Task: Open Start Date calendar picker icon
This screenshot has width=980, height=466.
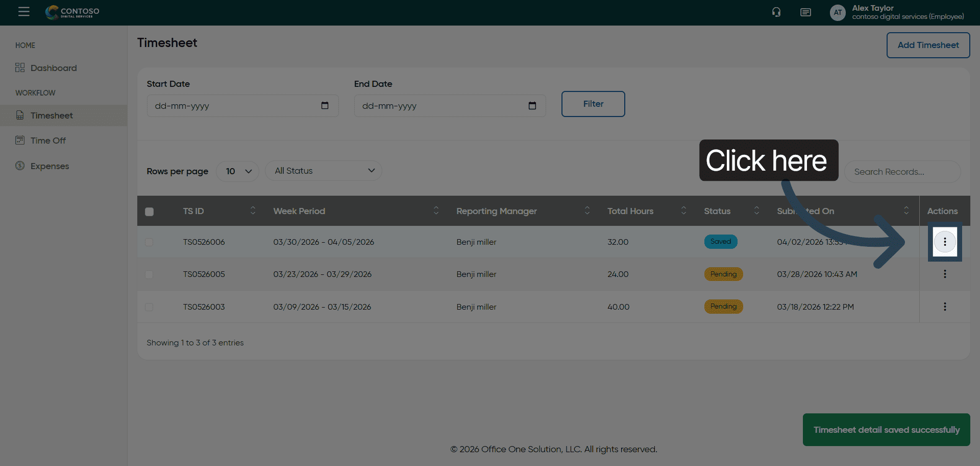Action: (325, 106)
